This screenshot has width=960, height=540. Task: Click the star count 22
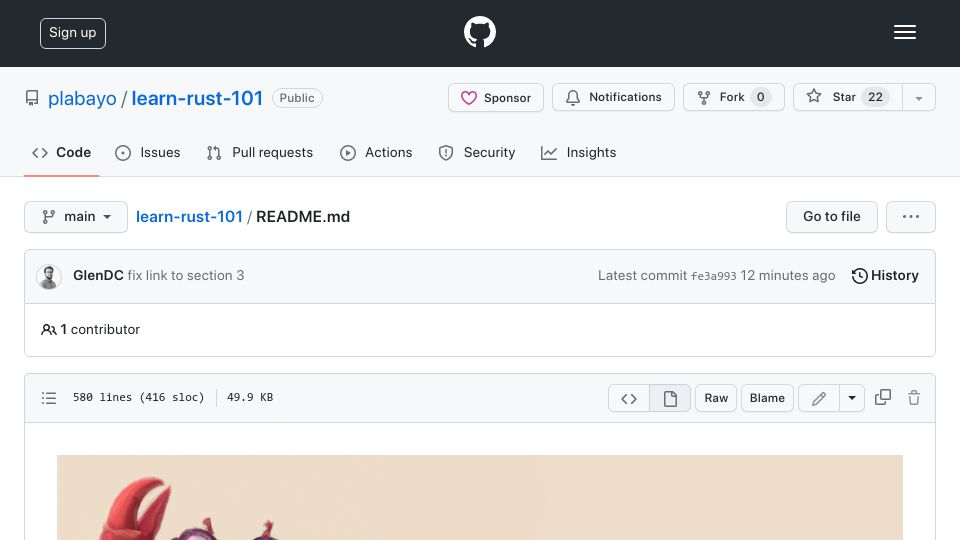pos(876,97)
